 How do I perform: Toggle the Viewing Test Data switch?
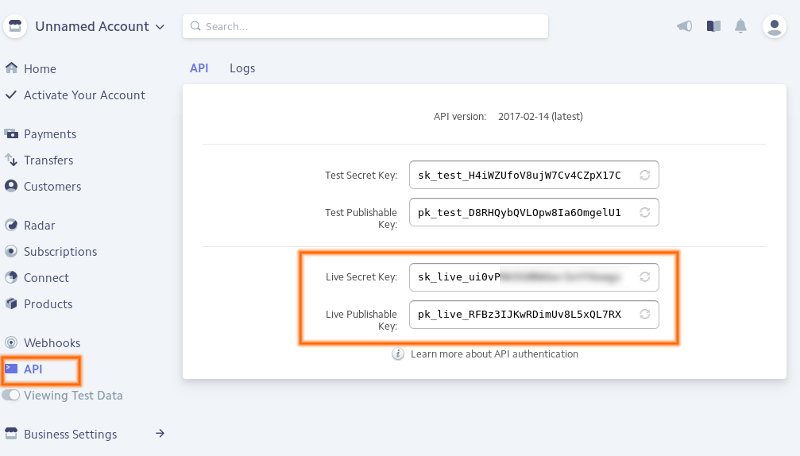coord(11,396)
